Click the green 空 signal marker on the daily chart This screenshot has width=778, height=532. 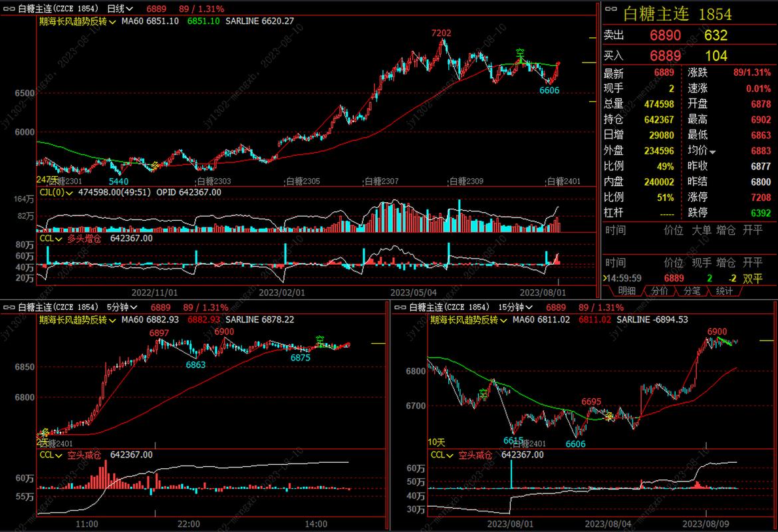coord(520,53)
